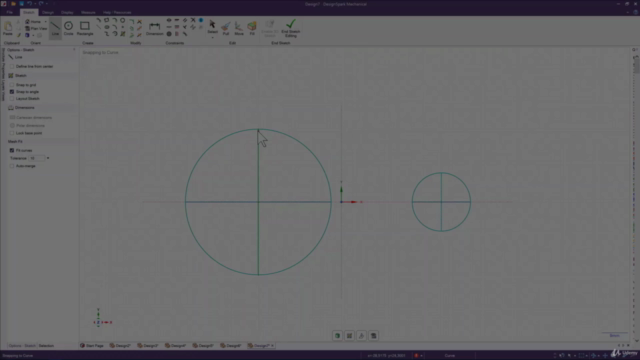Open the Options - Sketch panel tab
Screen dimensions: 640x360
click(22, 346)
